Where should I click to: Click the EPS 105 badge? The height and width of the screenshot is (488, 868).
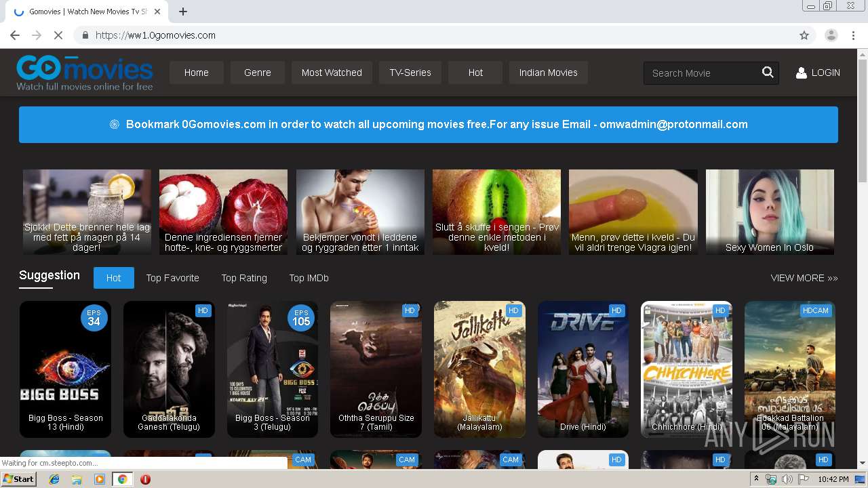tap(301, 318)
